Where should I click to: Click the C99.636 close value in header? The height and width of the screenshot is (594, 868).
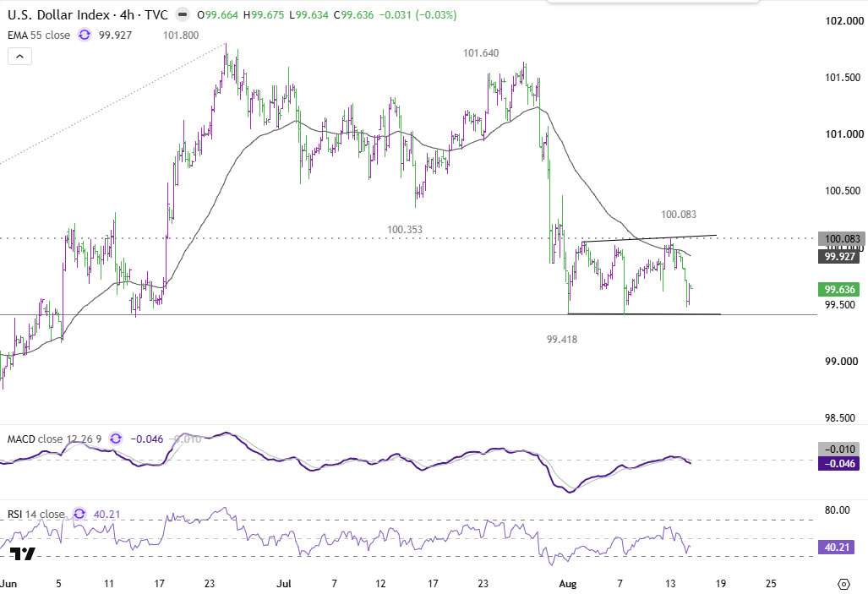pos(354,15)
